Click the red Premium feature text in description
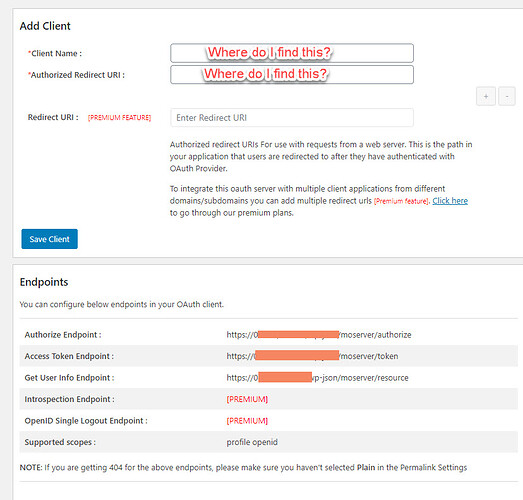 [x=401, y=201]
